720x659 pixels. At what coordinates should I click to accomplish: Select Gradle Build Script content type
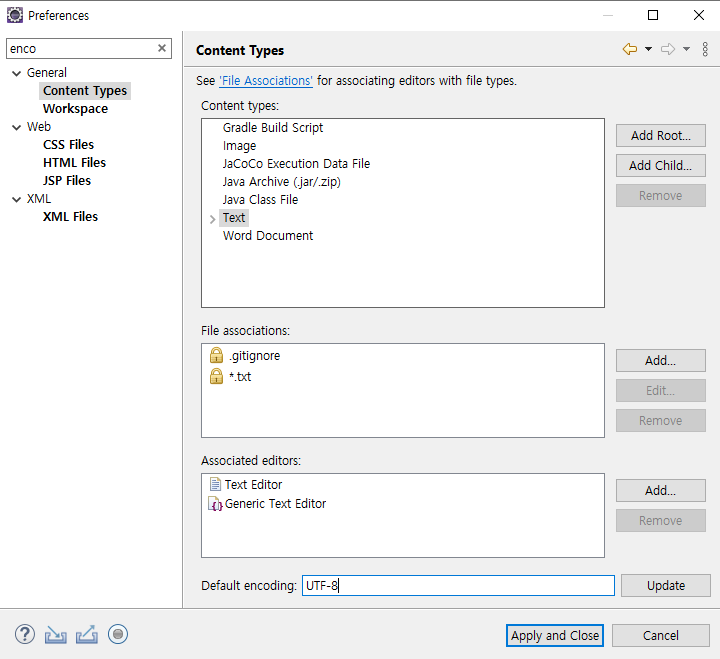[x=273, y=127]
